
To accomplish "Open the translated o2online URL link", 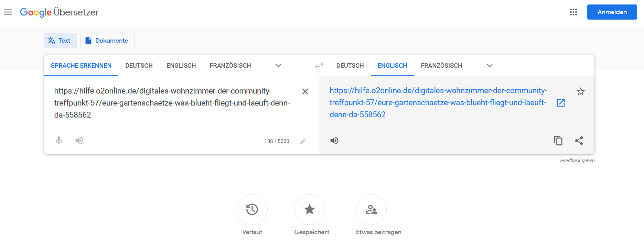I will [438, 102].
